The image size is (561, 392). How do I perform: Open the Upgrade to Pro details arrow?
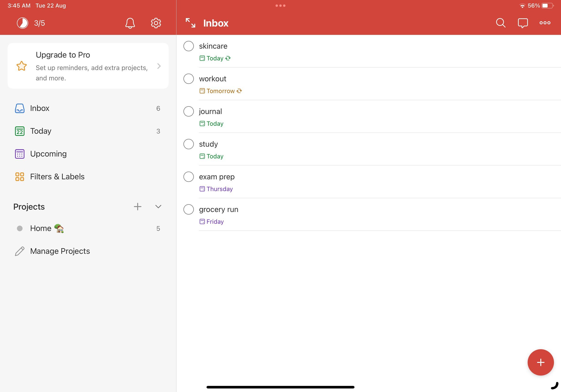(x=159, y=66)
